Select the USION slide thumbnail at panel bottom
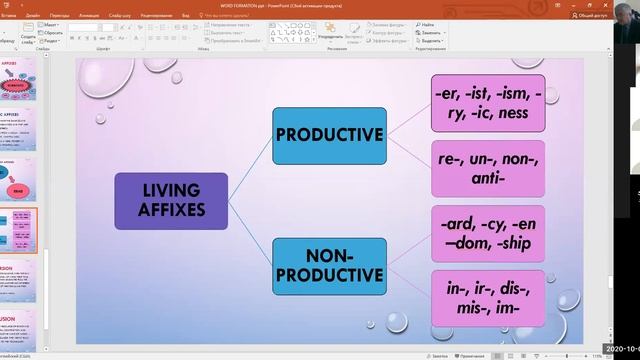The width and height of the screenshot is (640, 360). coord(18,331)
